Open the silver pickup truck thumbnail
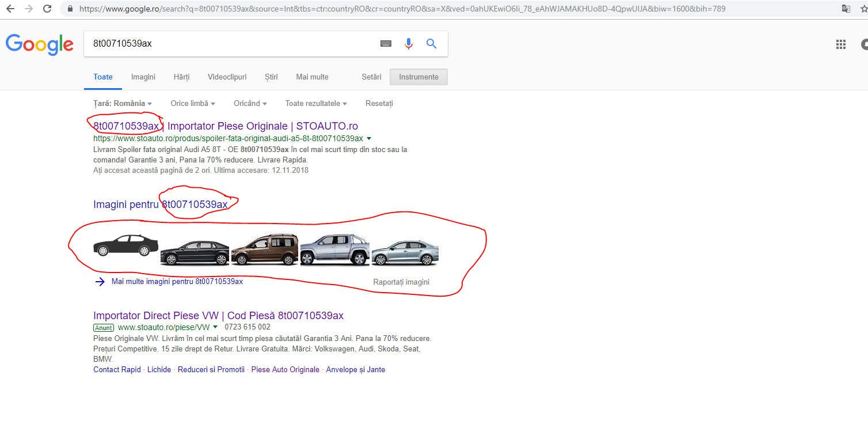The image size is (868, 424). pyautogui.click(x=335, y=249)
